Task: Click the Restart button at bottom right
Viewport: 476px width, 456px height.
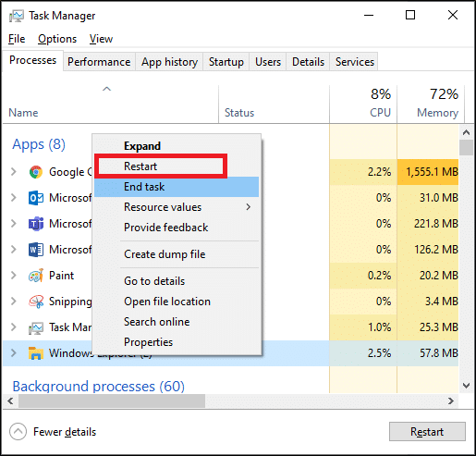Action: pos(427,432)
